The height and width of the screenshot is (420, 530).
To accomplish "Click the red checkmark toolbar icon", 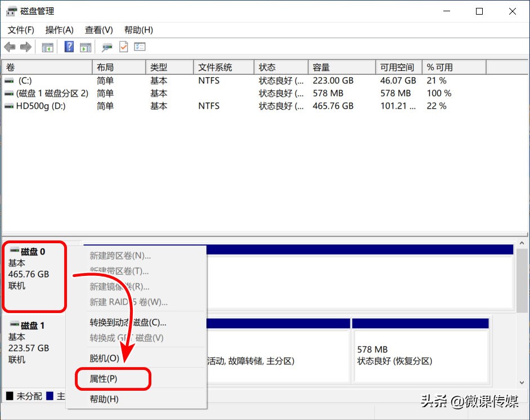I will 123,47.
